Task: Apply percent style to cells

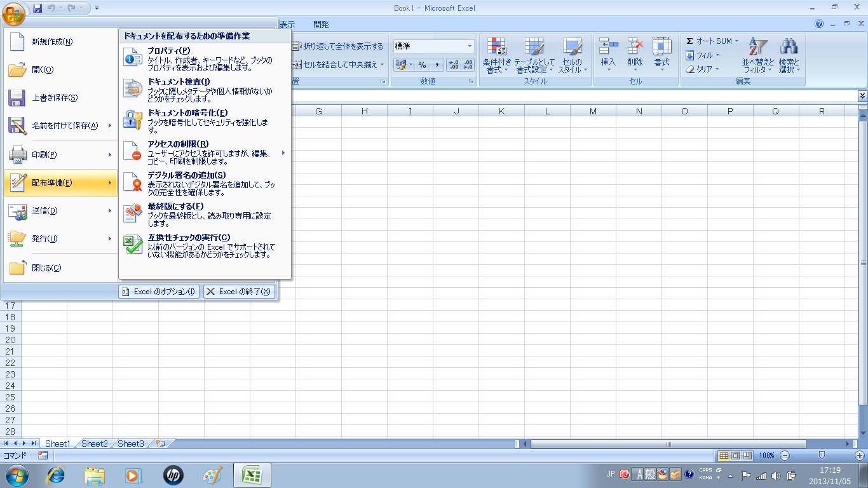Action: (422, 65)
